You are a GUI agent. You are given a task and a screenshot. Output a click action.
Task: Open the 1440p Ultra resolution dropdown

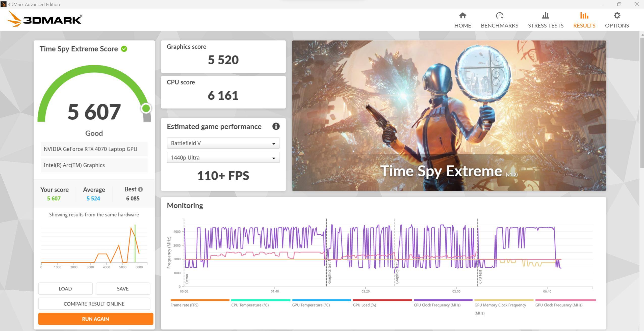tap(223, 158)
